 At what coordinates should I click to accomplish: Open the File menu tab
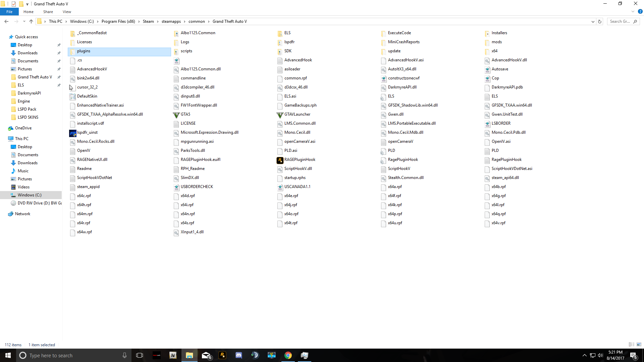[x=9, y=12]
